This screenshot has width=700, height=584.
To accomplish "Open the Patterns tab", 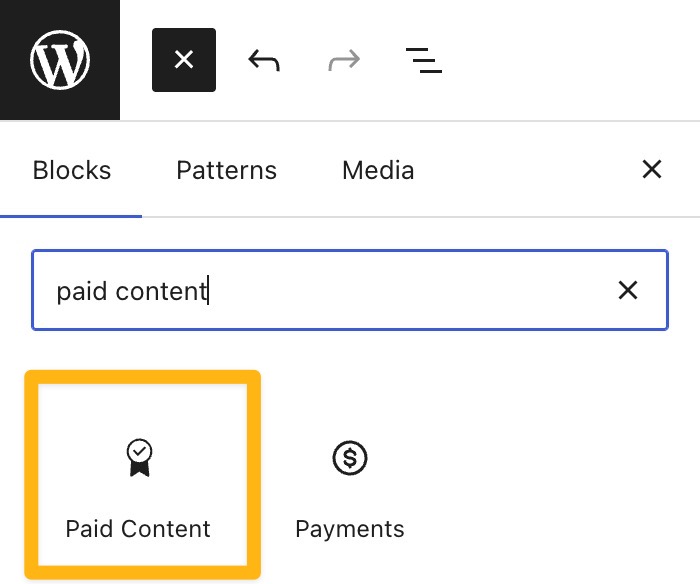I will (226, 170).
